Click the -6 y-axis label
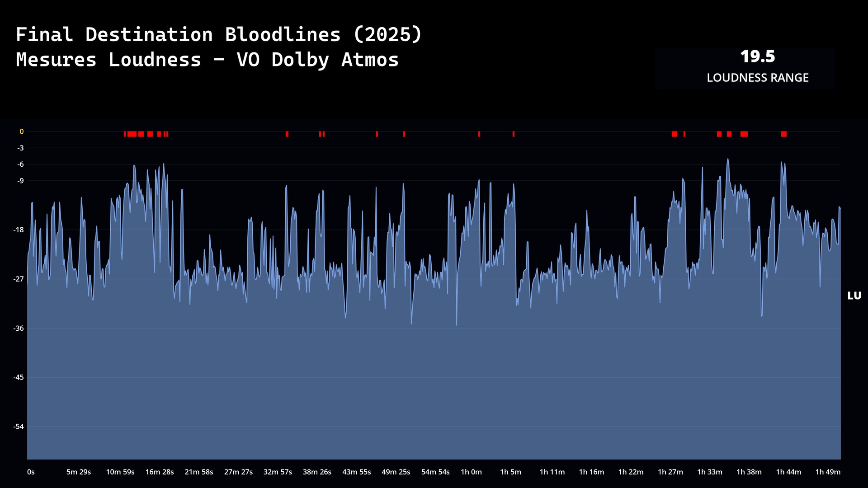Screen dimensions: 868x488 point(20,164)
